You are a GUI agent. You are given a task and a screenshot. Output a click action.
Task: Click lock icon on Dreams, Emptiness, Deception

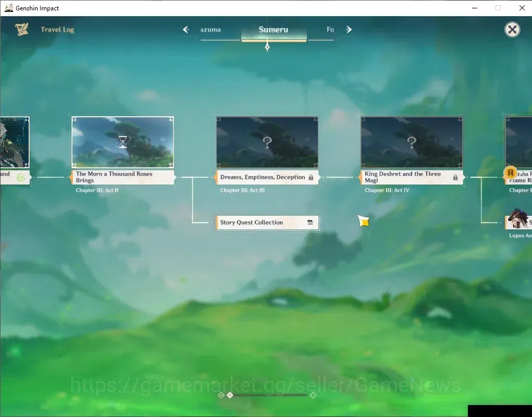(x=311, y=177)
